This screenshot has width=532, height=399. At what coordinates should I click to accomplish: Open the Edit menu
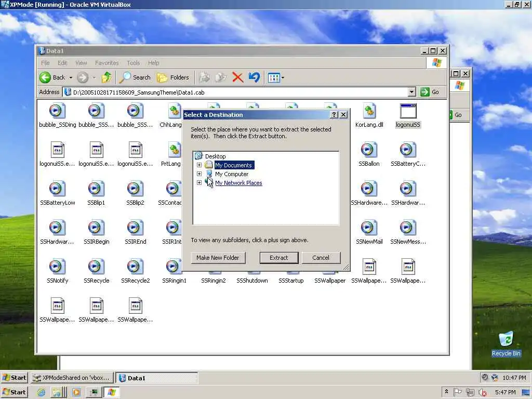[62, 63]
